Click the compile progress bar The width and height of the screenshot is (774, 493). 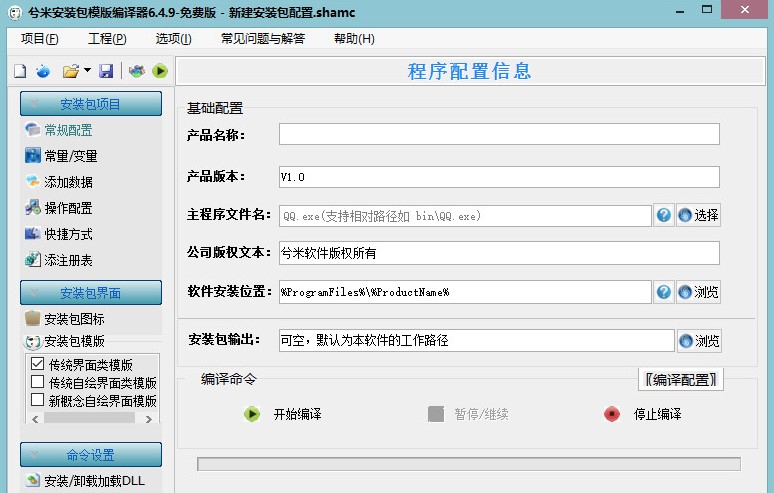469,464
